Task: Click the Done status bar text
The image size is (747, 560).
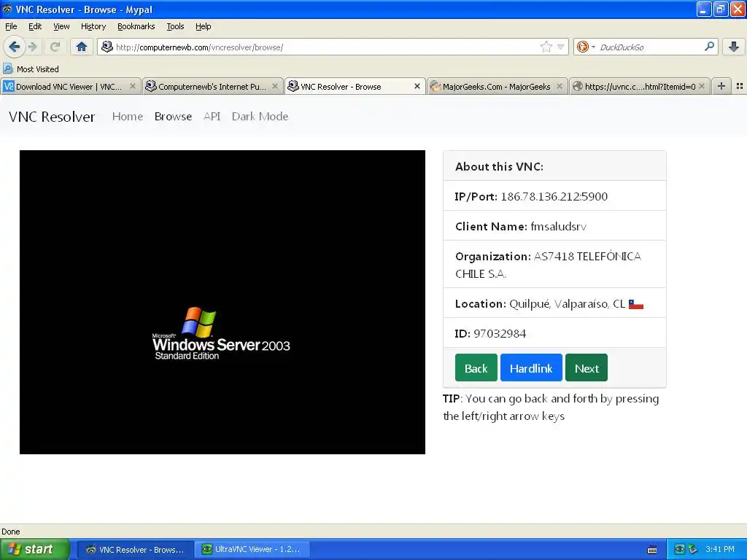Action: [x=10, y=532]
